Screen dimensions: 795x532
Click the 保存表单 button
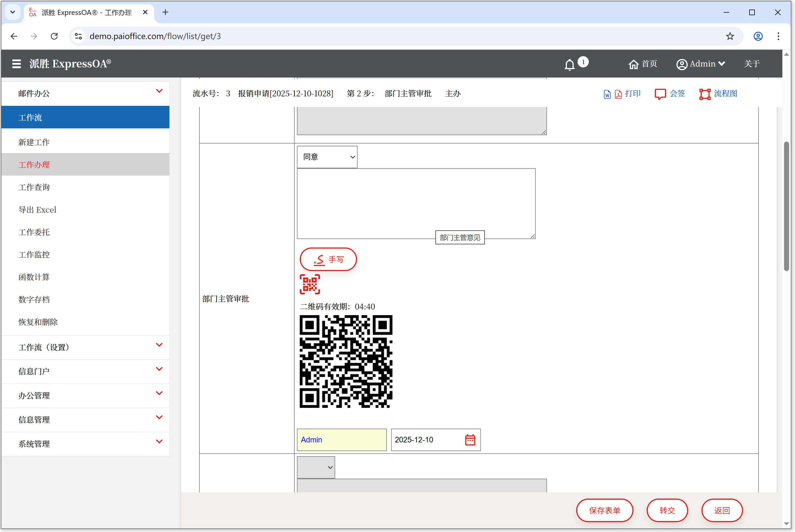[x=604, y=510]
